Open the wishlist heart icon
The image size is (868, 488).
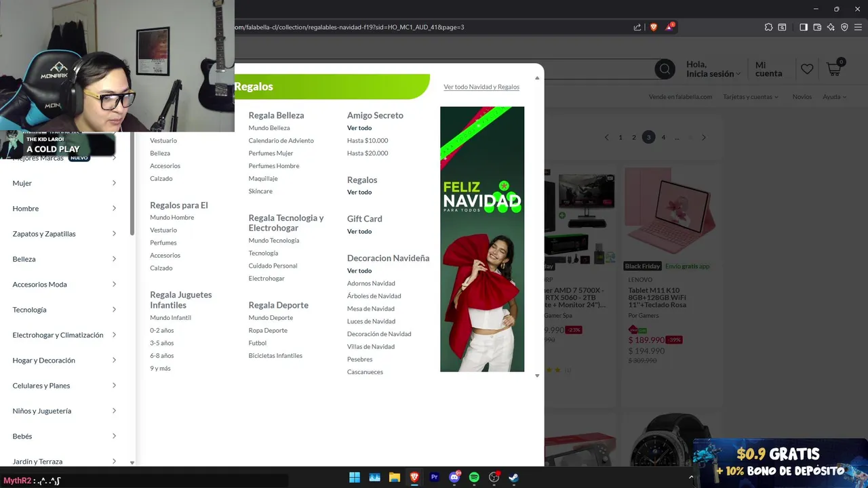(807, 69)
